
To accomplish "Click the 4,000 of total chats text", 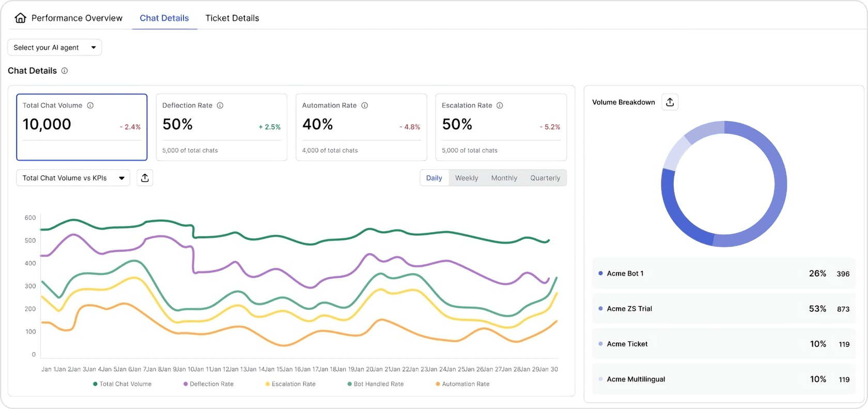I will pyautogui.click(x=330, y=150).
